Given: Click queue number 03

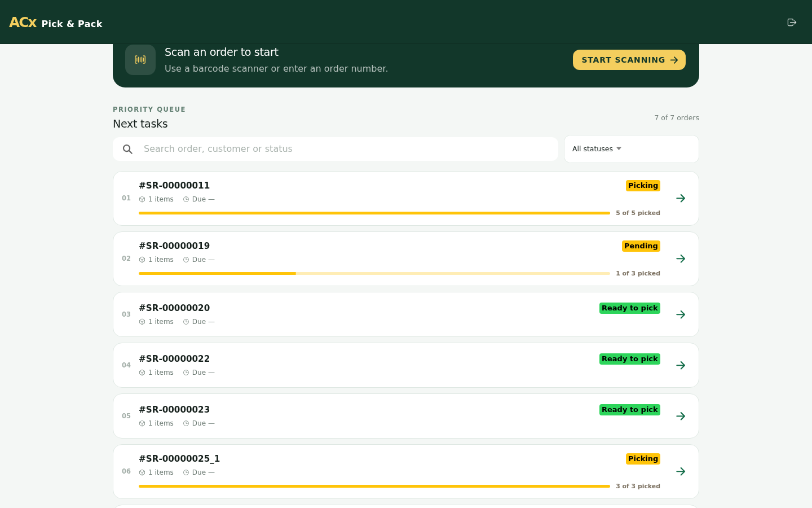Looking at the screenshot, I should (126, 314).
